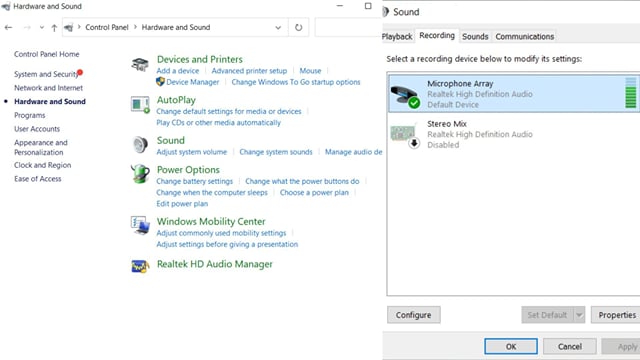Image resolution: width=640 pixels, height=360 pixels.
Task: Click the Microphone Array device icon
Action: click(x=405, y=96)
